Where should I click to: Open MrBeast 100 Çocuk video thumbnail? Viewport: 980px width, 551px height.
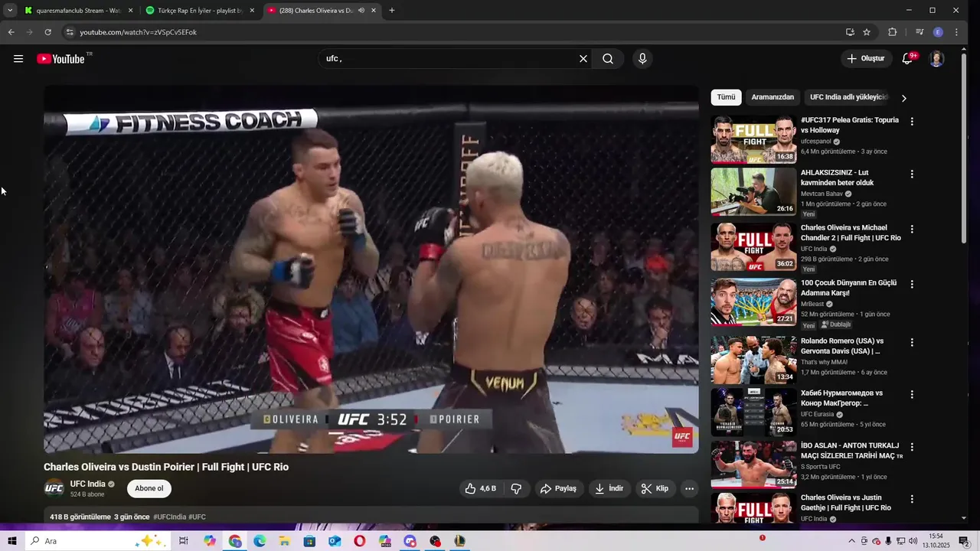[753, 302]
